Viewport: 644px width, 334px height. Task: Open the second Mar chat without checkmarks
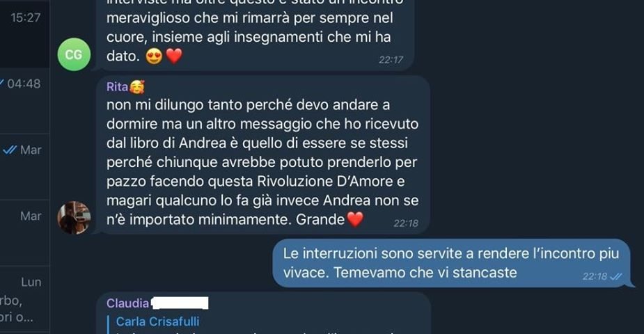[x=24, y=232]
